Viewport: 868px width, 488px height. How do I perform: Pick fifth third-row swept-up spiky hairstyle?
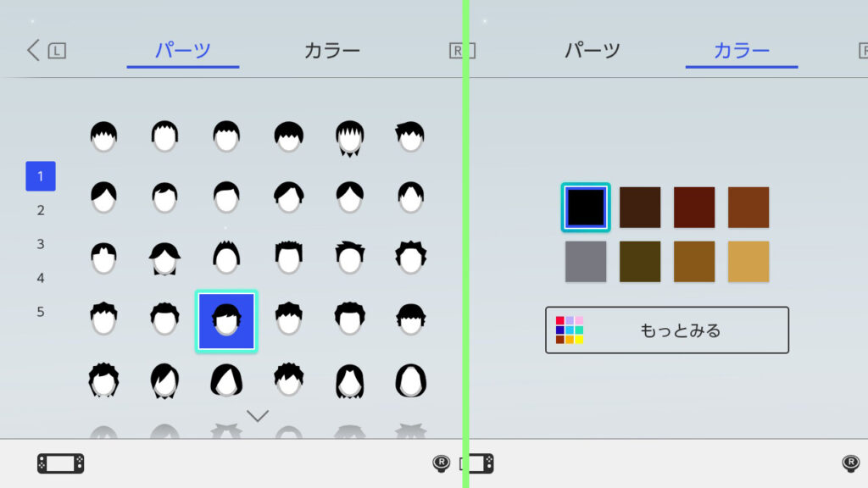point(350,258)
